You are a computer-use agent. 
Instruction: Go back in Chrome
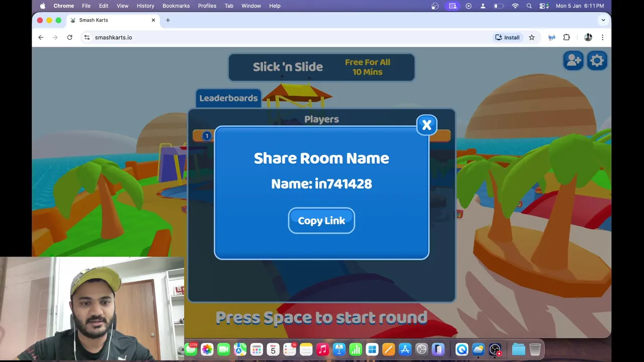(41, 37)
